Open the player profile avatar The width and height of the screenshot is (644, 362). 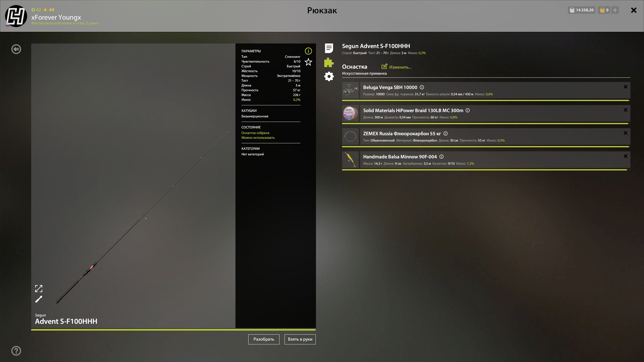point(16,16)
